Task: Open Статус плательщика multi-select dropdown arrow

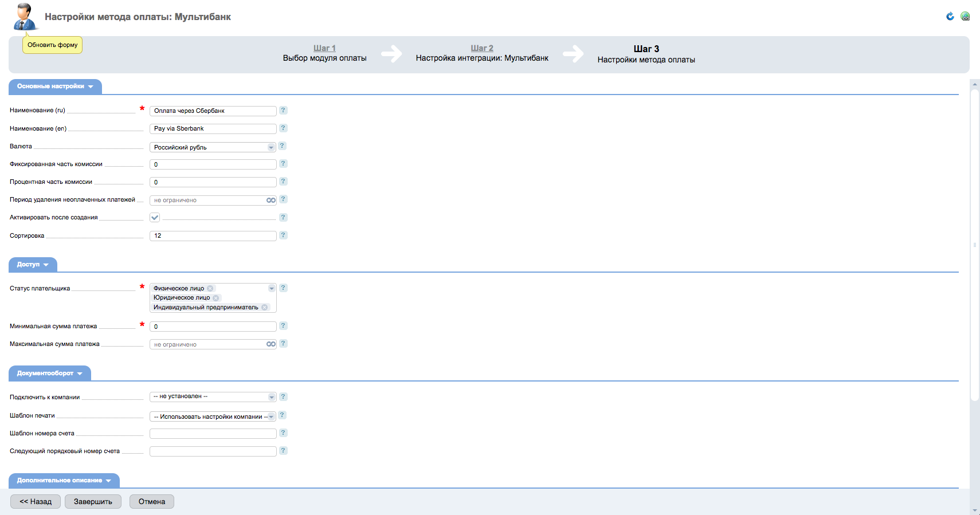Action: [x=272, y=288]
